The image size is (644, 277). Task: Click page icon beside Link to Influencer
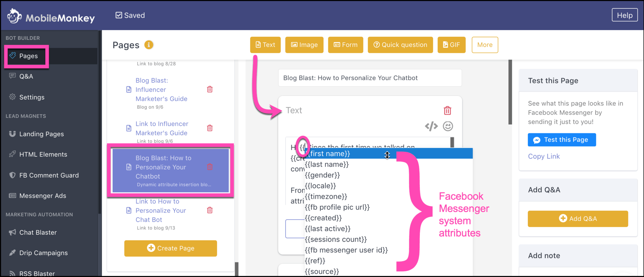[129, 128]
